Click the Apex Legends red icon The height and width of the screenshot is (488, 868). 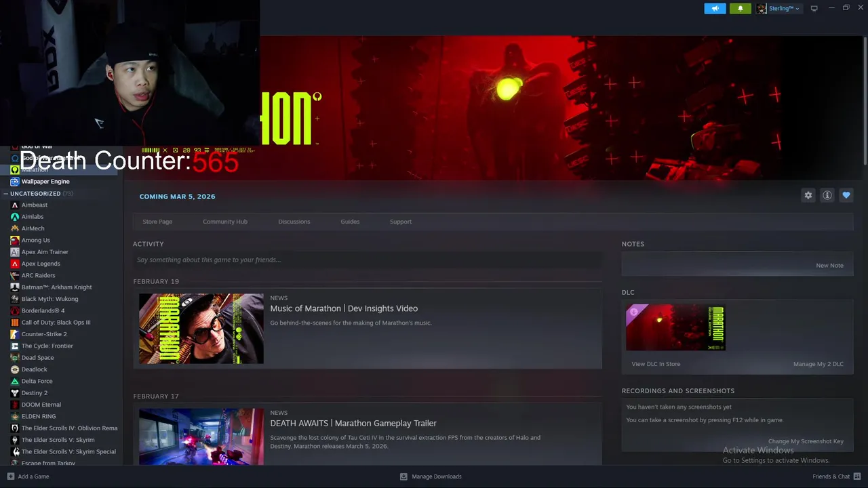pyautogui.click(x=15, y=264)
